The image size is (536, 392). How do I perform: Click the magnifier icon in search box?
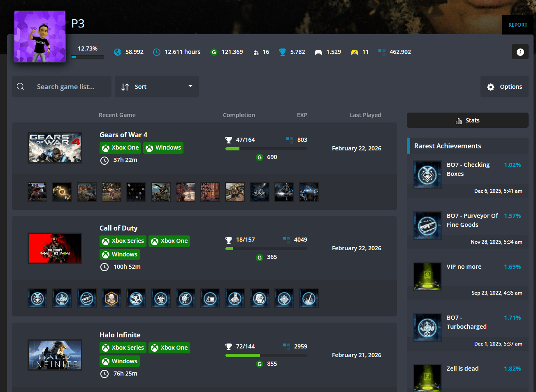pyautogui.click(x=21, y=87)
